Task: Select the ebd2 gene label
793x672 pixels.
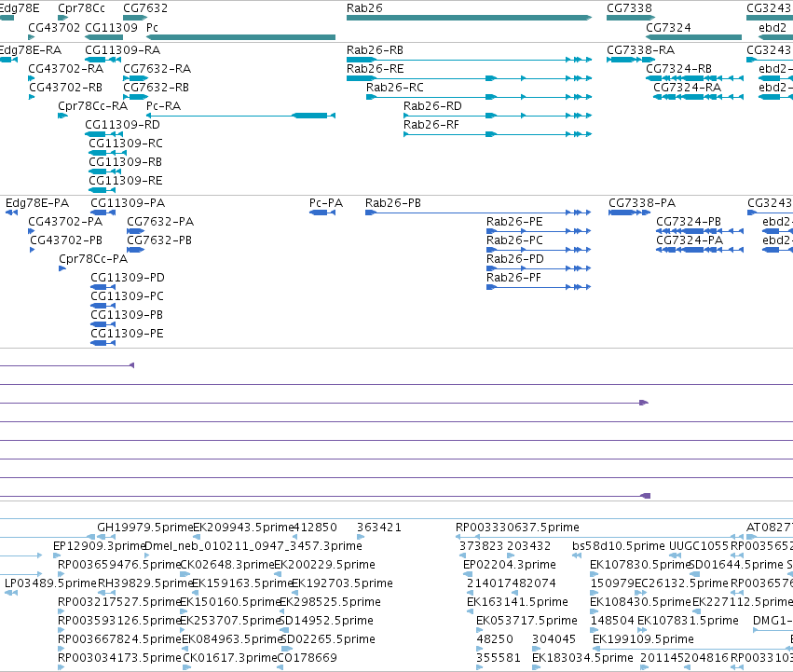Action: click(x=772, y=27)
